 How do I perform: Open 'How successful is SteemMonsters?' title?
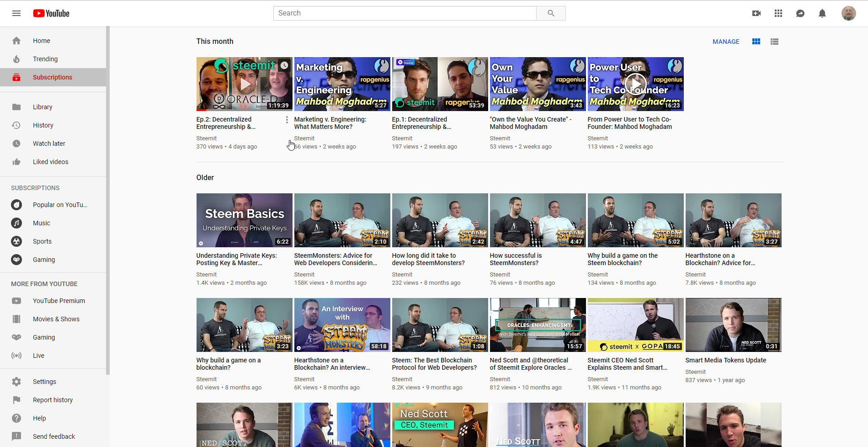pyautogui.click(x=516, y=259)
